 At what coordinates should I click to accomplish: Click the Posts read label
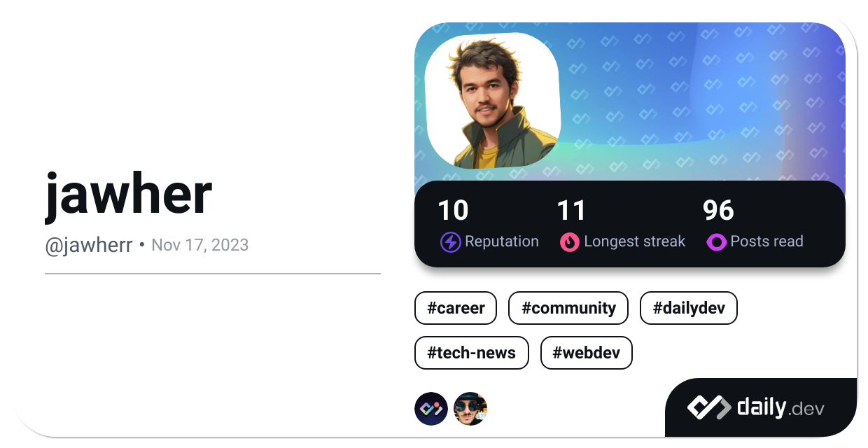[766, 241]
